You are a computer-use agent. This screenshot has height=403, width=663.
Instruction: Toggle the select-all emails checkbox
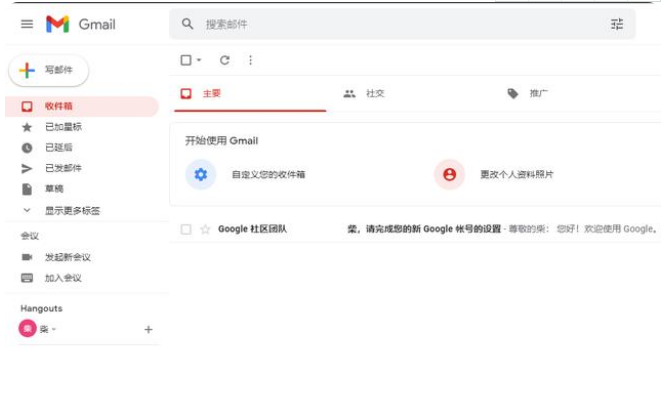[x=186, y=60]
